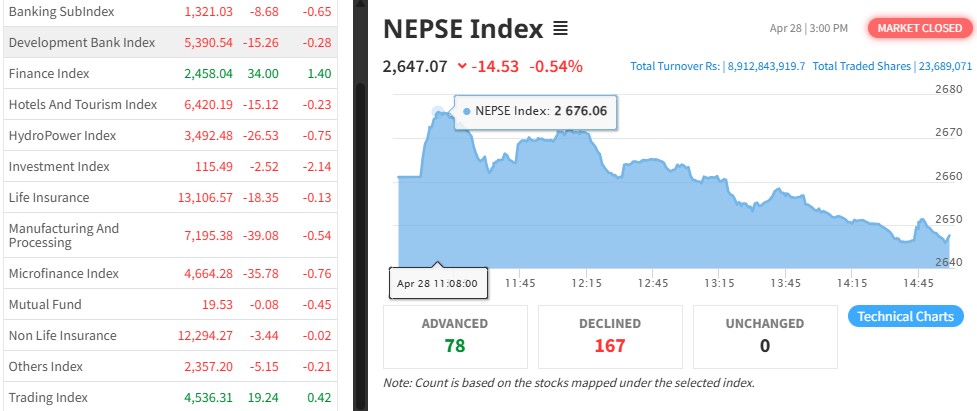Select Microfinance Index from sub-indices
977x411 pixels.
pyautogui.click(x=170, y=273)
